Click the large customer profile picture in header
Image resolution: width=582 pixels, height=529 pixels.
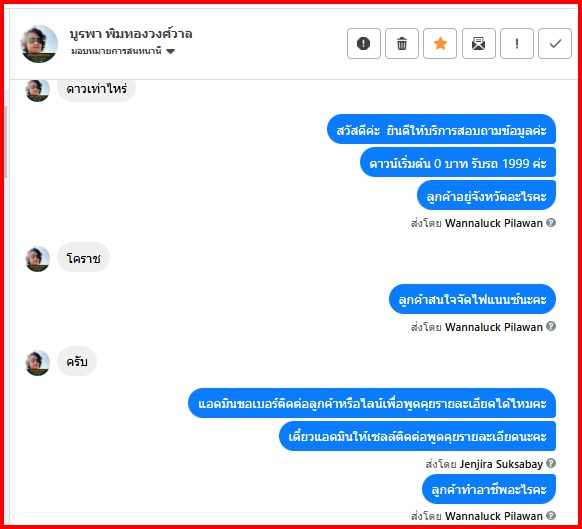pos(39,44)
